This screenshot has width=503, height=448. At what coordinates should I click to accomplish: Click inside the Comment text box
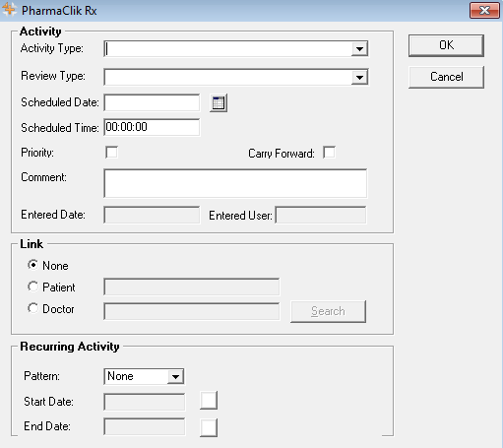pos(235,183)
